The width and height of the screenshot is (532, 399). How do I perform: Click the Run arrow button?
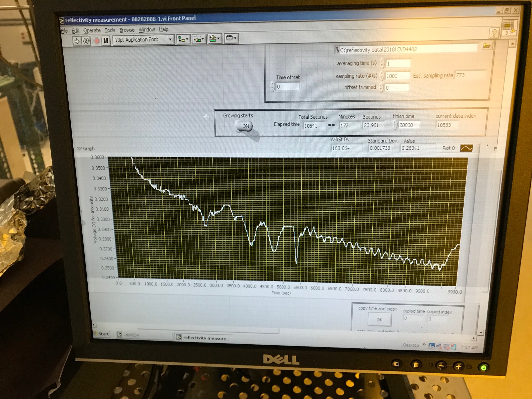pos(77,41)
